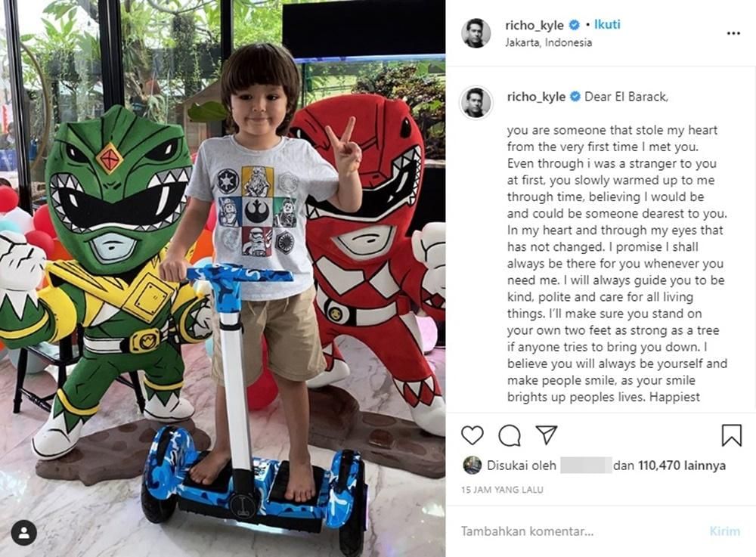Viewport: 756px width, 557px height.
Task: Open comments via speech bubble icon
Action: tap(509, 435)
